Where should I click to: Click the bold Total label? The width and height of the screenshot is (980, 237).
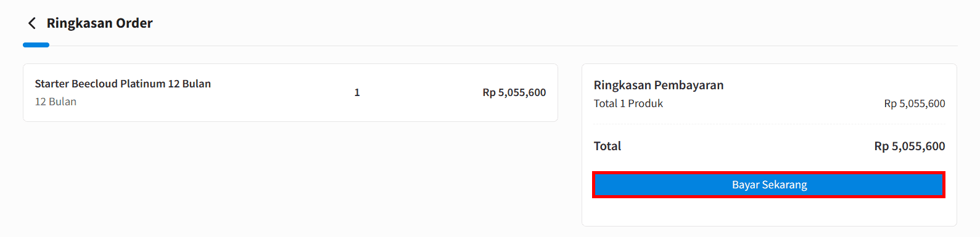(x=607, y=146)
